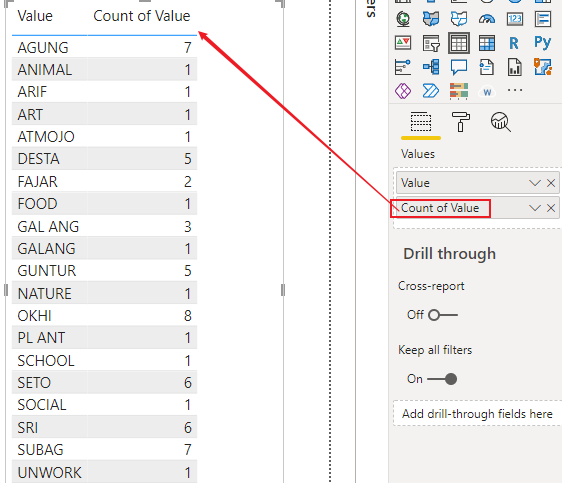Select the key influencers visual
Image resolution: width=562 pixels, height=483 pixels.
coord(403,67)
